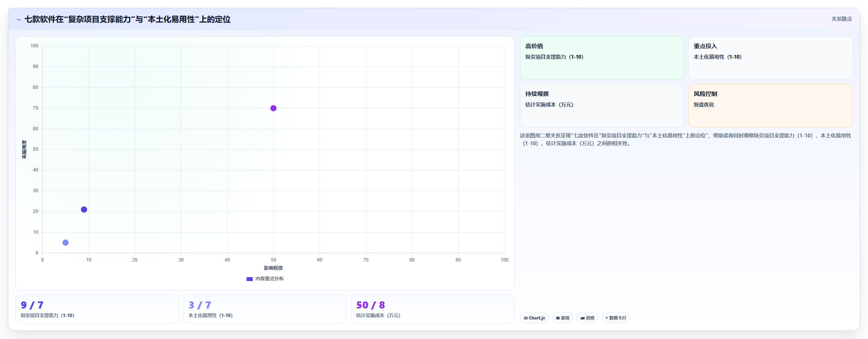Open the 风险控制 quadrant card
Screen dimensions: 868x339
tap(770, 106)
